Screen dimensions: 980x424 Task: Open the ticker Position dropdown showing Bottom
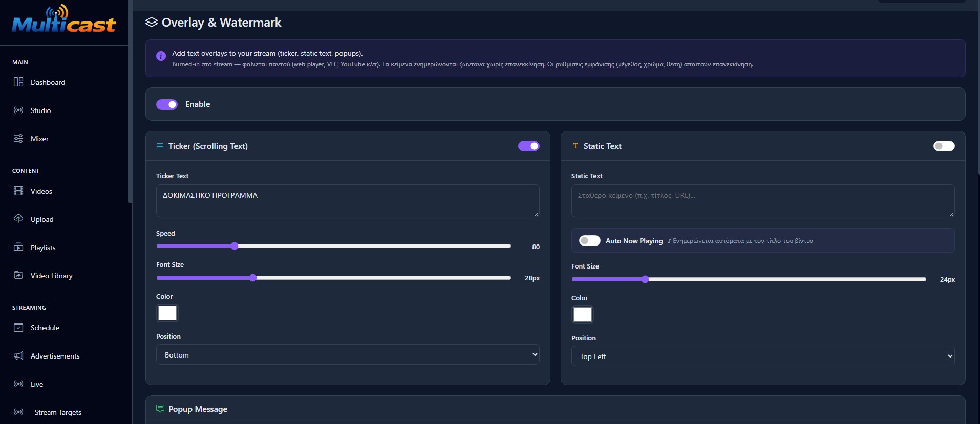348,354
